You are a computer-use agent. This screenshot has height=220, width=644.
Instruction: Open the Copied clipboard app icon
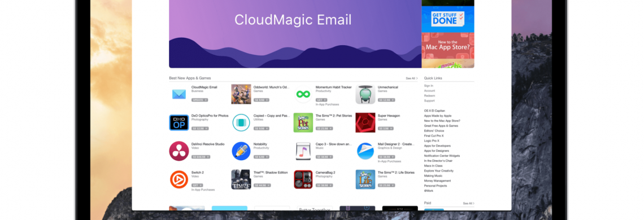241,123
